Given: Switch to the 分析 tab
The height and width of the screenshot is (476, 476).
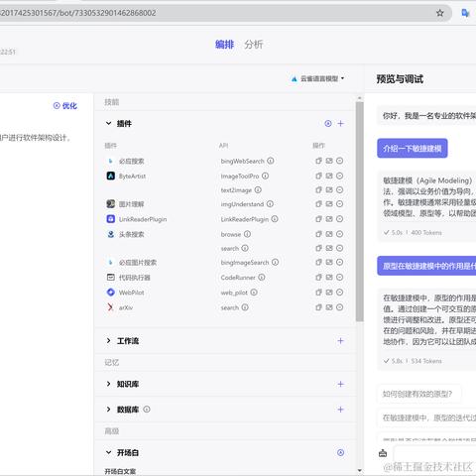Looking at the screenshot, I should 254,45.
